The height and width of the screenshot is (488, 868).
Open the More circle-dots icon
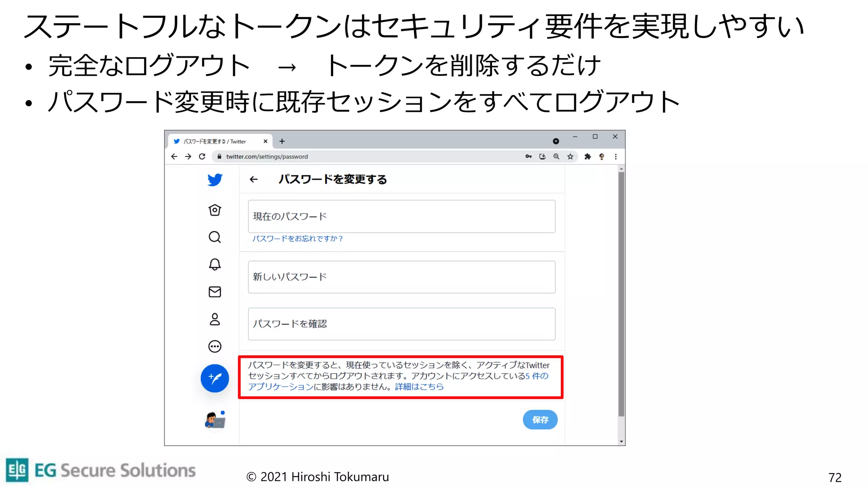click(215, 347)
